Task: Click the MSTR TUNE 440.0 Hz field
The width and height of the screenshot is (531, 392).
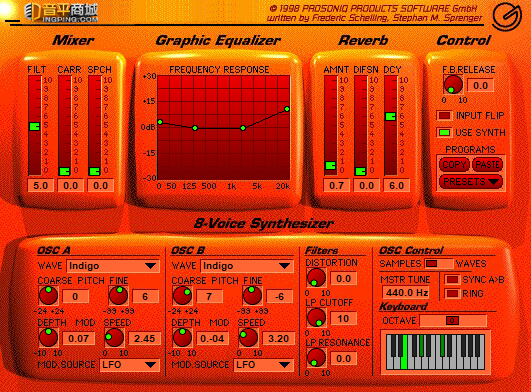Action: click(x=406, y=292)
